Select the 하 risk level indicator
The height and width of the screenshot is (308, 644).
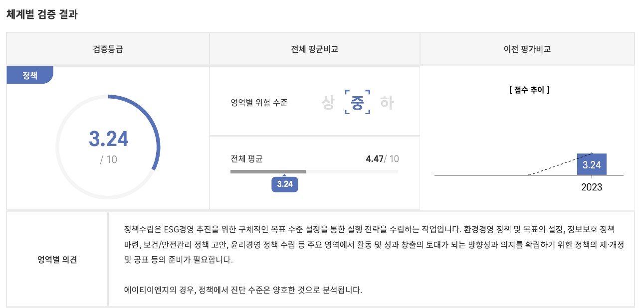387,103
